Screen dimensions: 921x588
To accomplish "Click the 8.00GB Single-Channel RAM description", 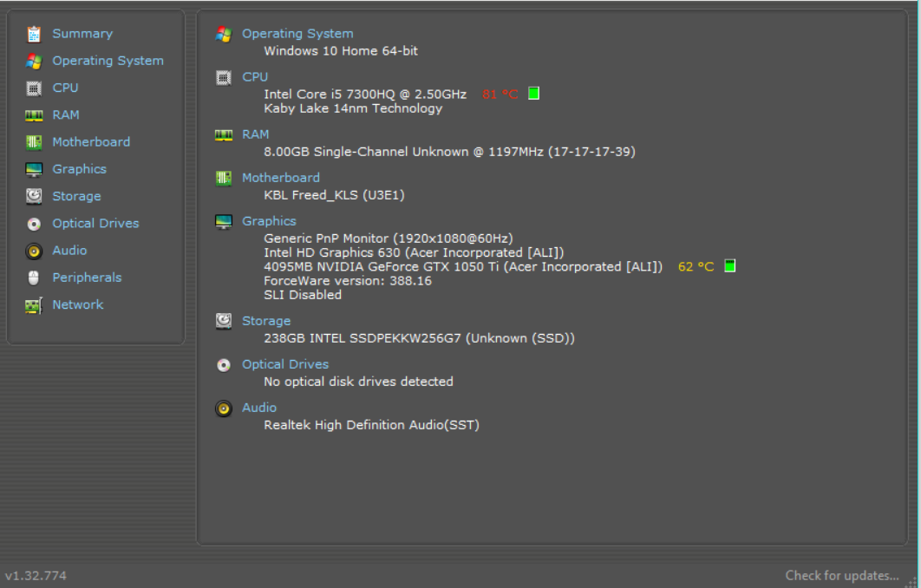I will click(449, 152).
